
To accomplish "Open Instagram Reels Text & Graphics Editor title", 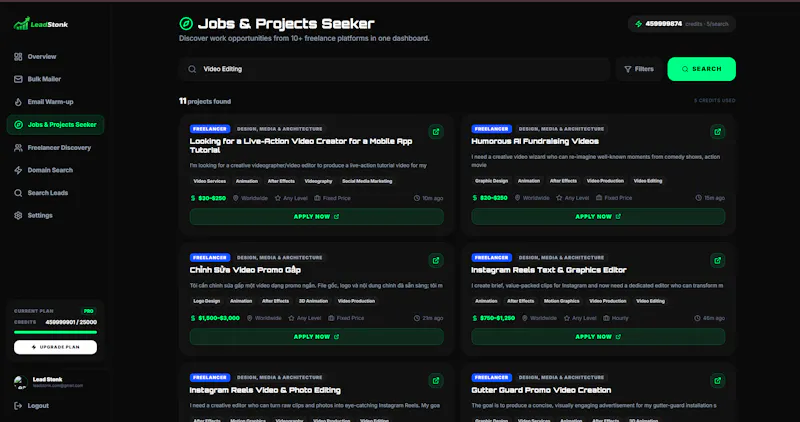I will click(x=548, y=270).
